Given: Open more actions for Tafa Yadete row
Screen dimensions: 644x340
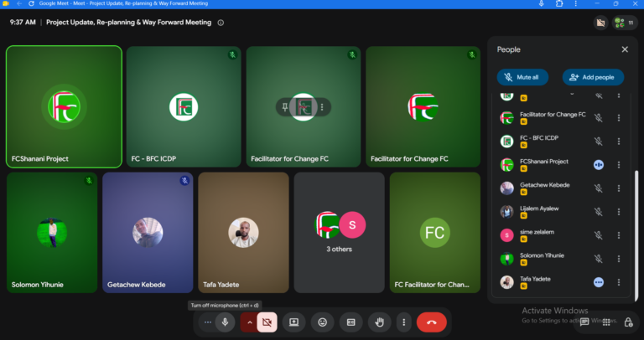Looking at the screenshot, I should coord(619,282).
